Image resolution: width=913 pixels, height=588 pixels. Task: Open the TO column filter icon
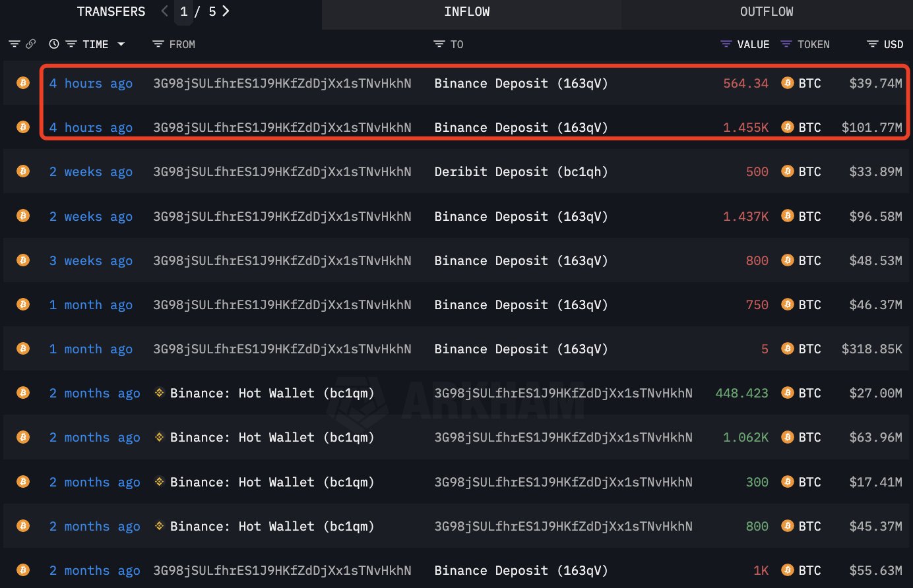(x=439, y=44)
